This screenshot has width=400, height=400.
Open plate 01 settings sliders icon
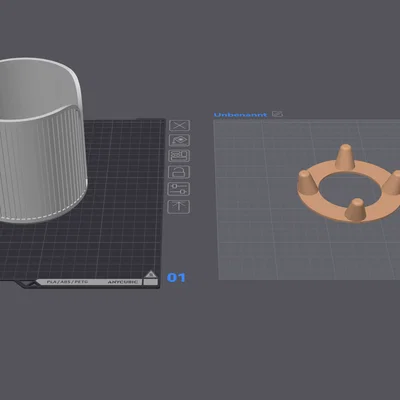179,189
